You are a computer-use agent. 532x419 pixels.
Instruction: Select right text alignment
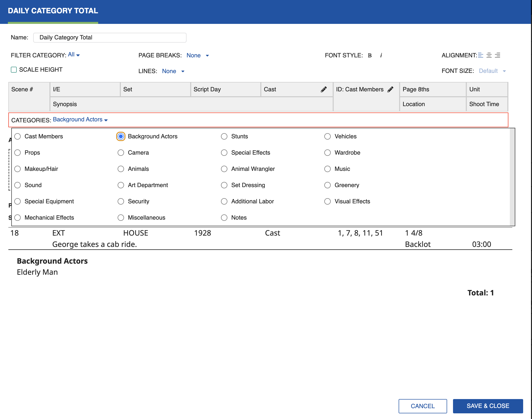coord(497,55)
